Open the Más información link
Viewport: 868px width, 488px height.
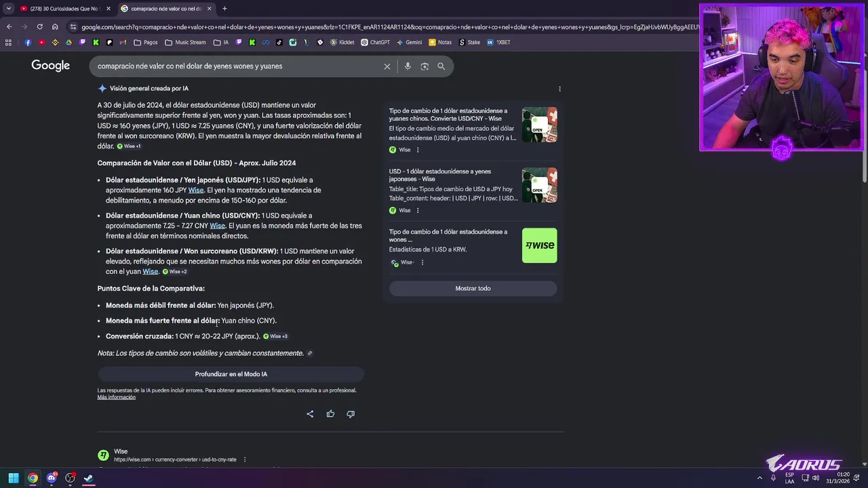117,397
